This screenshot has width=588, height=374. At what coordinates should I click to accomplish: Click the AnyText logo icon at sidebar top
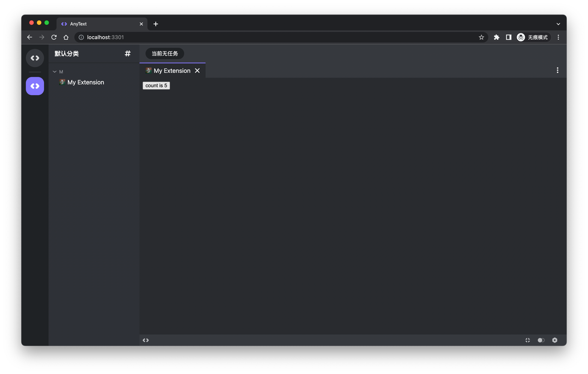35,58
